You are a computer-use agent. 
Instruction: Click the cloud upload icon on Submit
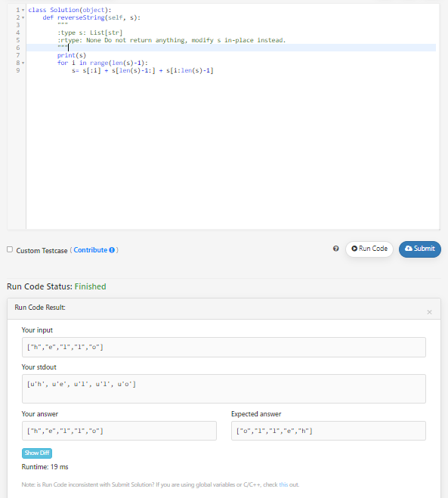(x=409, y=249)
